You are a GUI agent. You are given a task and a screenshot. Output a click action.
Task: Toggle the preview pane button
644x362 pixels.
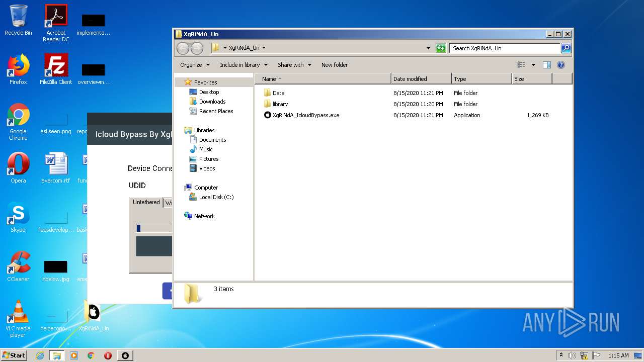click(x=547, y=65)
